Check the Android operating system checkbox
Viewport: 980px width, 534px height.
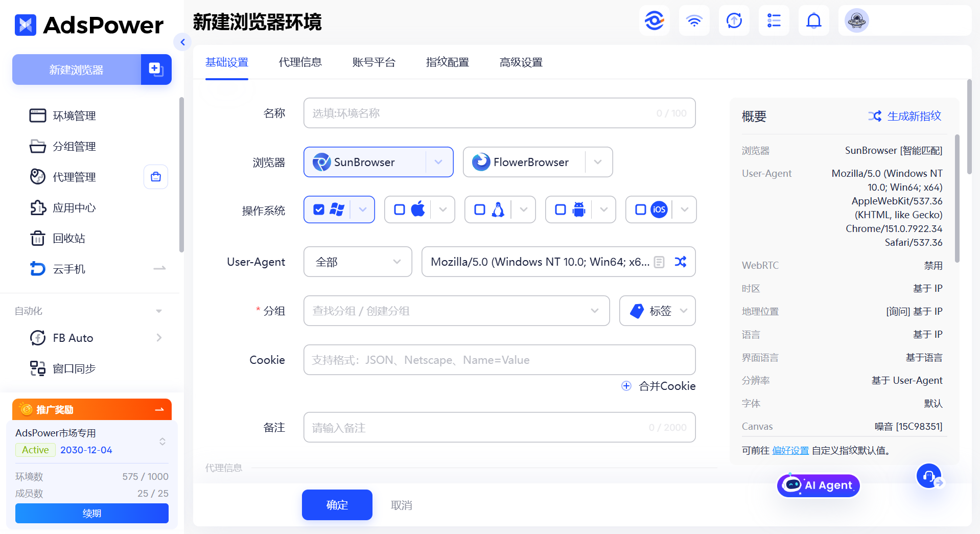pos(561,210)
